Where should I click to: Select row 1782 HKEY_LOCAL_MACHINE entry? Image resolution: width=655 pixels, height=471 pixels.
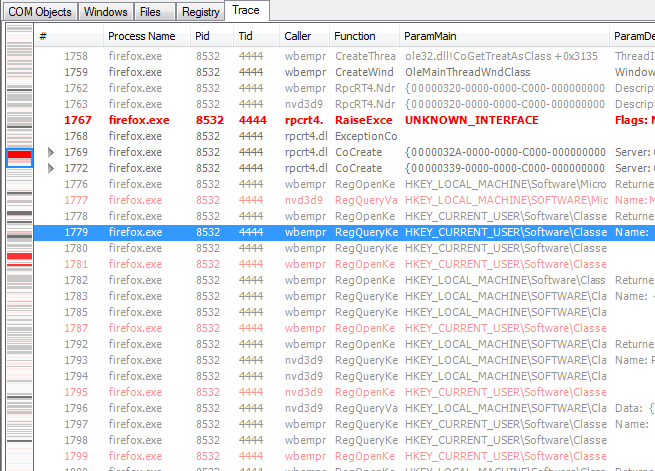pos(344,280)
